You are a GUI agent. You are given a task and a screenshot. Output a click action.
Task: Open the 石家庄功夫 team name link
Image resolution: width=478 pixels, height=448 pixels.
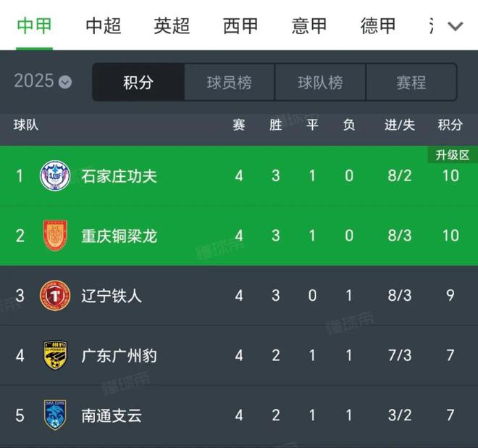(119, 175)
